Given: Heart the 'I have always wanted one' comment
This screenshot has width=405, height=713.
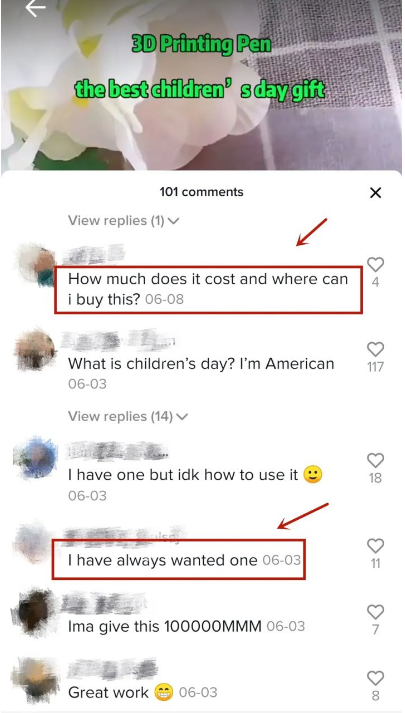Looking at the screenshot, I should [x=375, y=546].
